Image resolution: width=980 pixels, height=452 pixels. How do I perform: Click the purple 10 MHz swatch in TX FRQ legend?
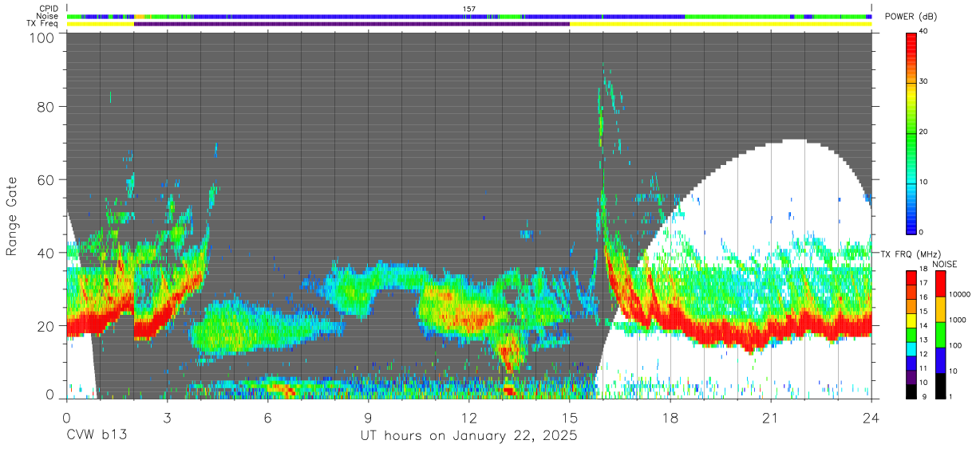(911, 377)
